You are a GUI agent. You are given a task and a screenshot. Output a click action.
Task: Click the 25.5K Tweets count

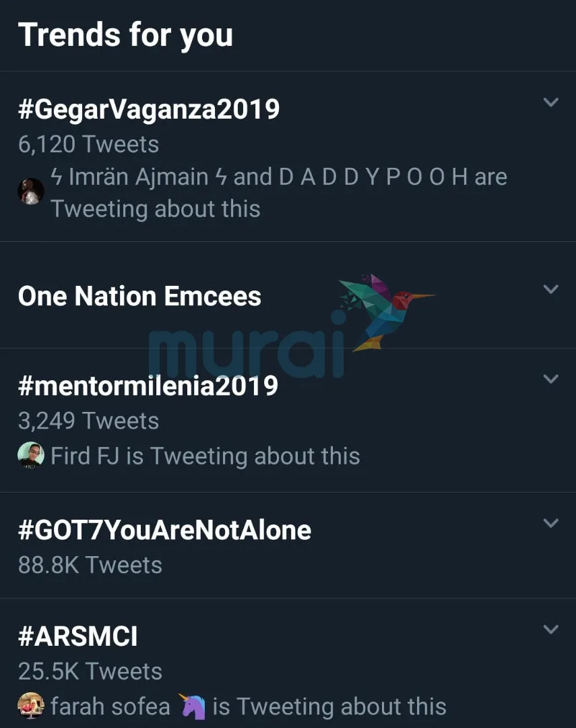pyautogui.click(x=90, y=671)
